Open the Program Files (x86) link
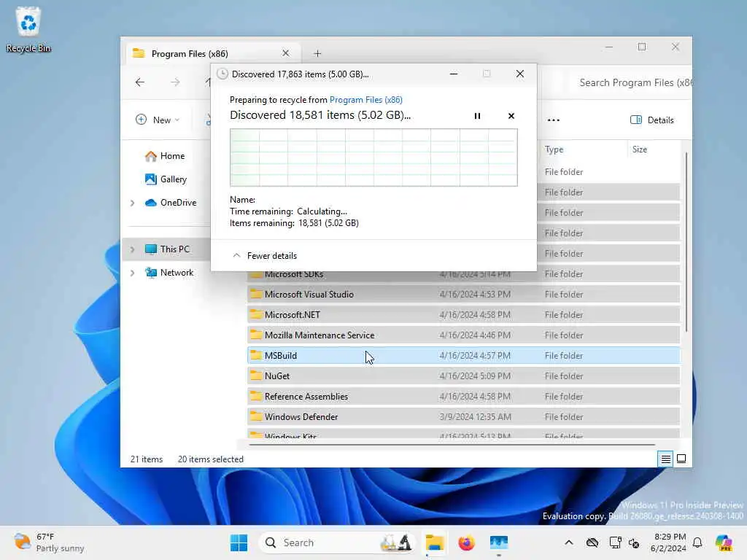The image size is (747, 560). coord(366,99)
